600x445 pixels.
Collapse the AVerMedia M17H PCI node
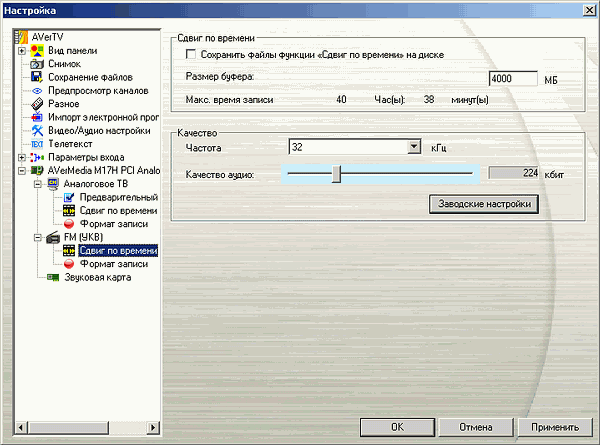22,171
